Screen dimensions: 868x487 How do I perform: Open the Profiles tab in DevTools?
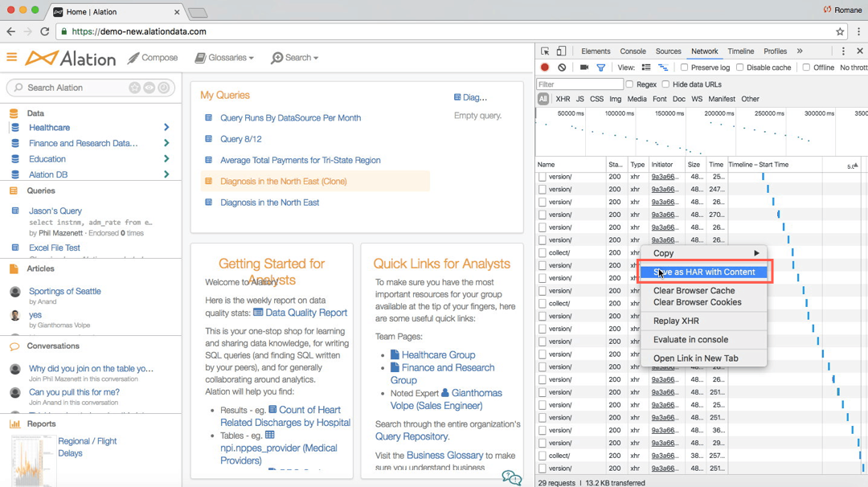tap(775, 51)
